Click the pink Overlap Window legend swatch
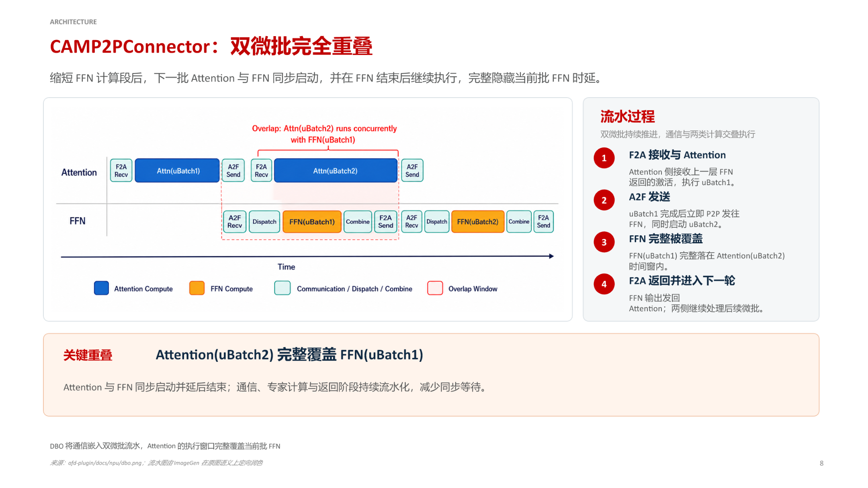This screenshot has width=868, height=488. pyautogui.click(x=435, y=288)
